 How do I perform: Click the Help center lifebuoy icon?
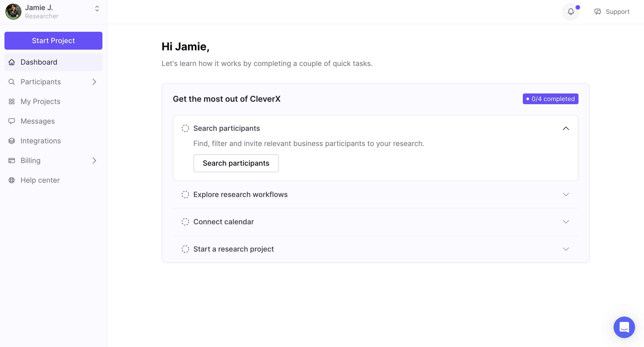(11, 180)
